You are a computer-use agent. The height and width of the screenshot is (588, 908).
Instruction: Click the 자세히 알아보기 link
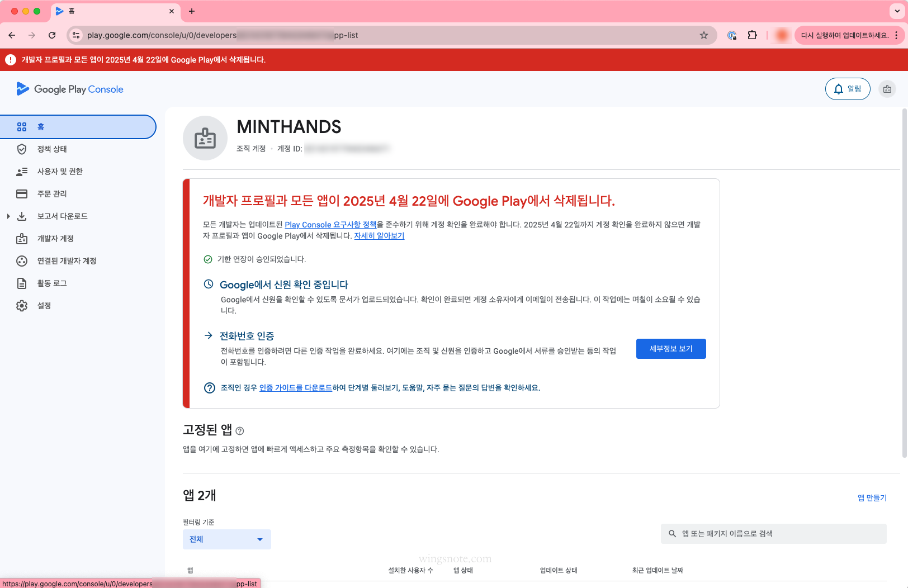[x=379, y=236]
